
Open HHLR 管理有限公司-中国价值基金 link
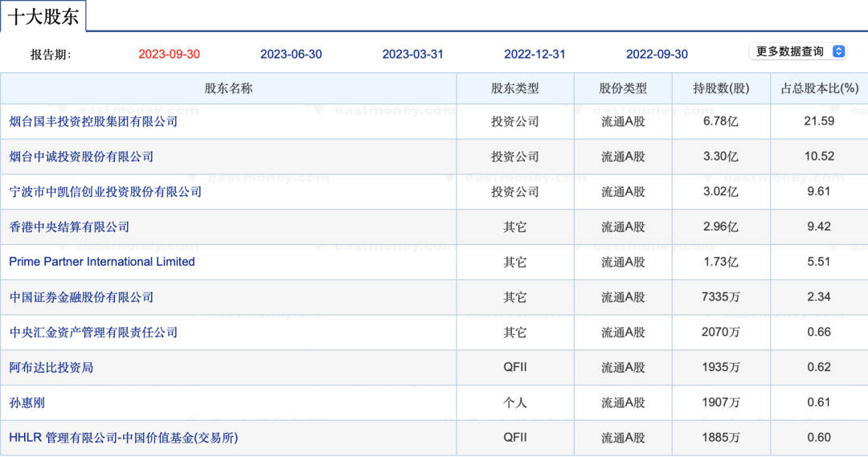(124, 438)
